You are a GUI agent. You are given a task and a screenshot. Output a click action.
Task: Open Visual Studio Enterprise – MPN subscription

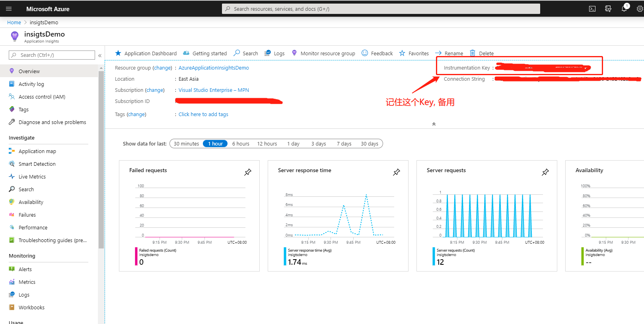coord(214,90)
